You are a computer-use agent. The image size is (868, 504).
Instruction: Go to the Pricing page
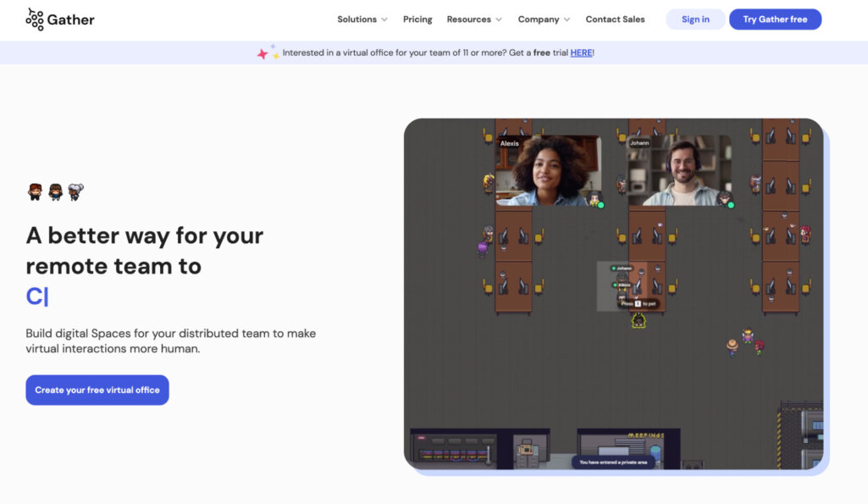[417, 19]
